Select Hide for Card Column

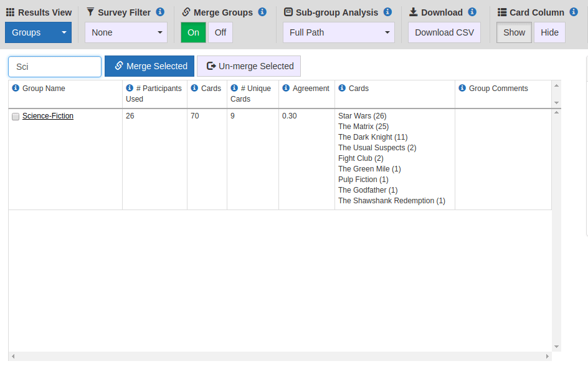(549, 32)
